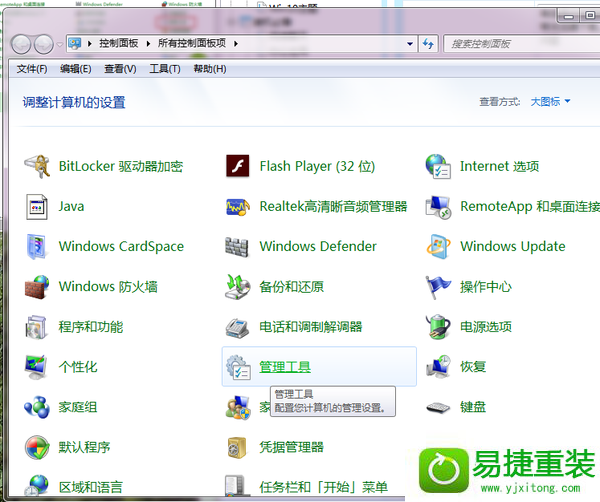Open the 区域和语言 globe icon
The image size is (600, 502).
coord(37,487)
